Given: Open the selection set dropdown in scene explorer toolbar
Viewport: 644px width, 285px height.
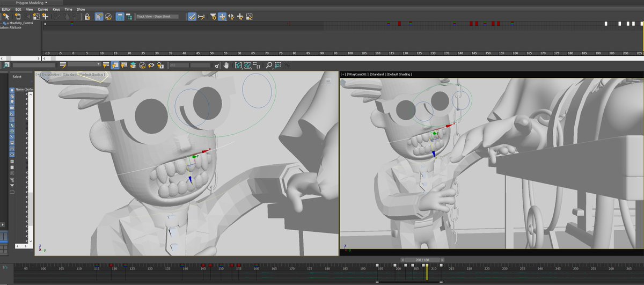Looking at the screenshot, I should click(84, 65).
